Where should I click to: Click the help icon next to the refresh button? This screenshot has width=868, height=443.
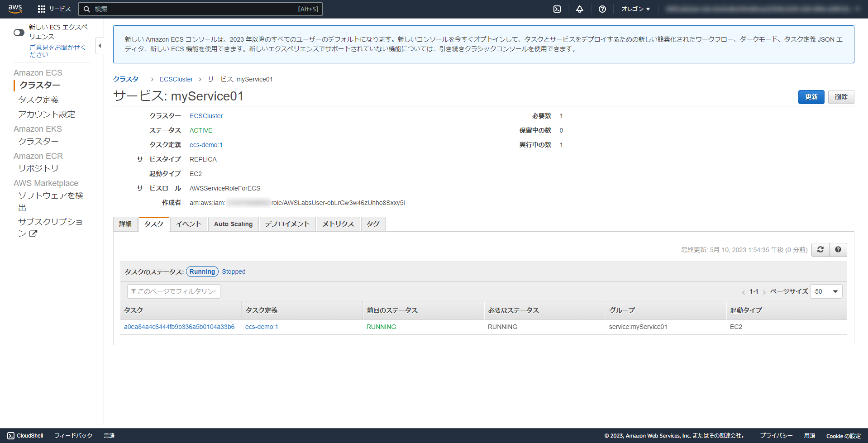coord(838,249)
